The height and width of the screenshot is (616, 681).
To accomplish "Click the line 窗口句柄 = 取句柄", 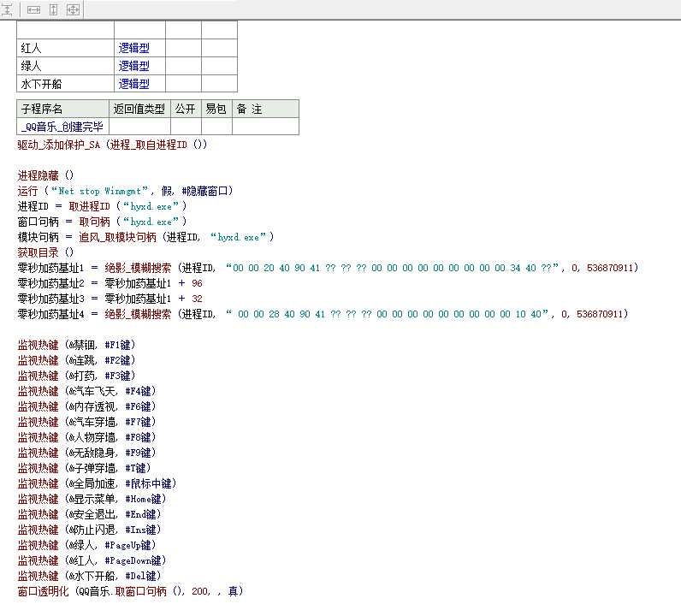I will coord(102,222).
